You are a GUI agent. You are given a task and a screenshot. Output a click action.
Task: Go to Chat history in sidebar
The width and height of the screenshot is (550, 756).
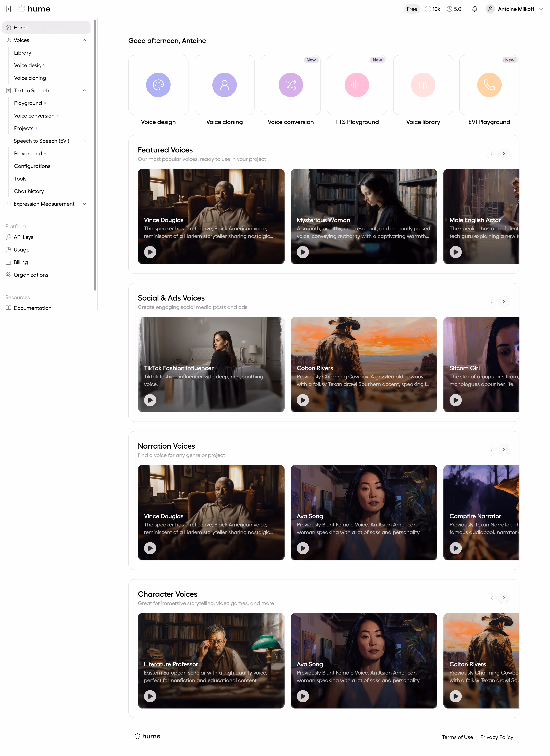[29, 191]
